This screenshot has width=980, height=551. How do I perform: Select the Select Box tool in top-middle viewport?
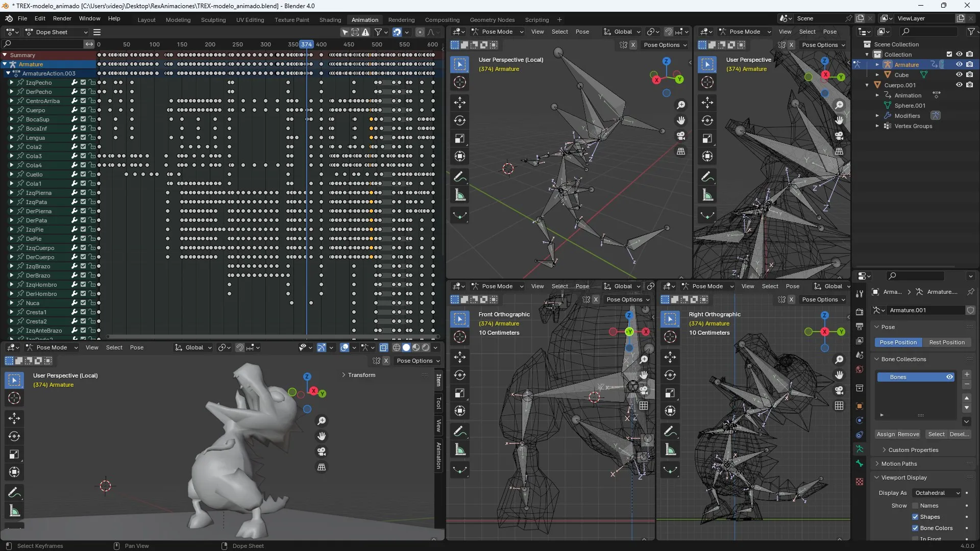[x=460, y=64]
